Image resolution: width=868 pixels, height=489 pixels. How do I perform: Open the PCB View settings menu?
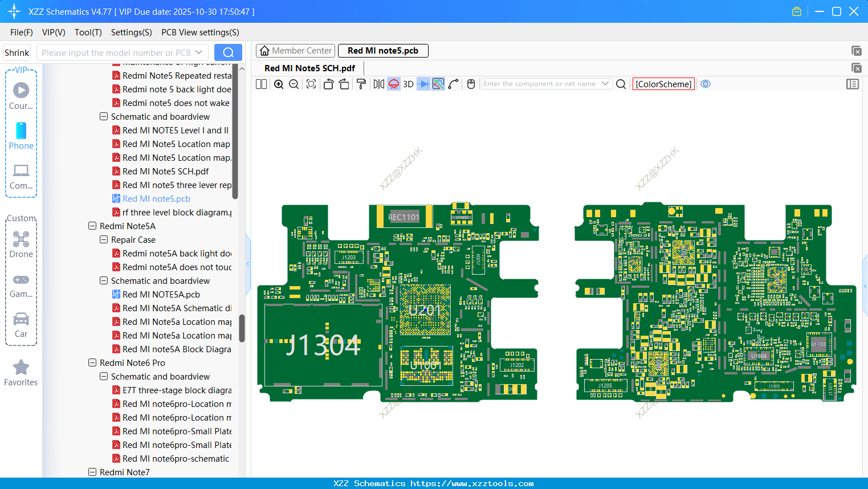200,32
